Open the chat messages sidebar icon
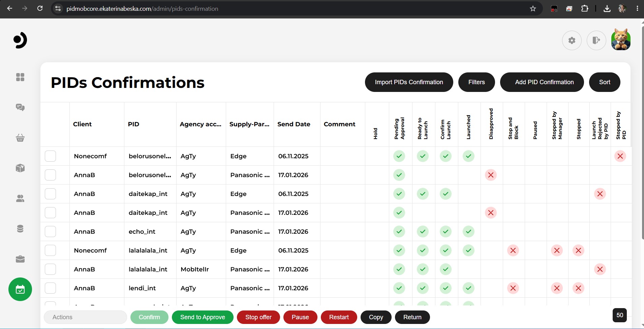This screenshot has width=644, height=329. coord(20,107)
